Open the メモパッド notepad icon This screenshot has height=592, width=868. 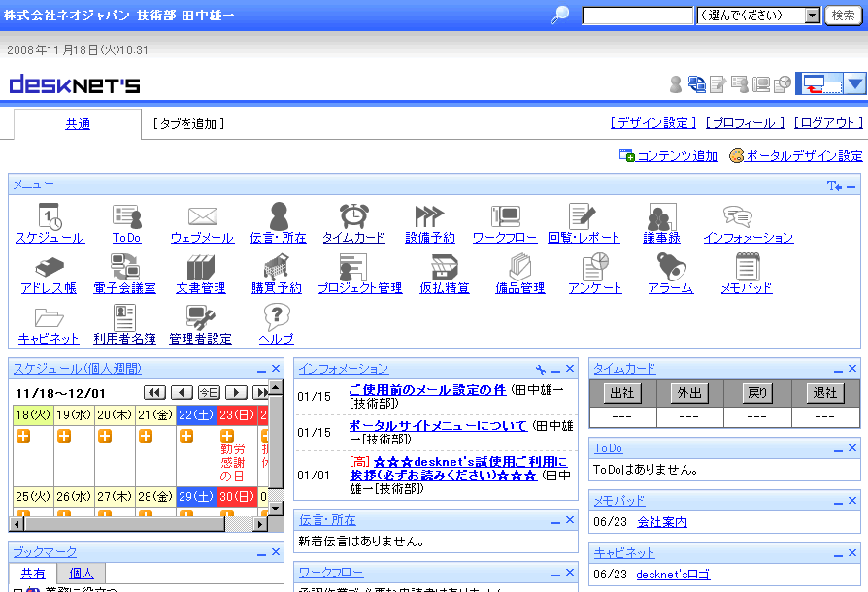pyautogui.click(x=747, y=267)
